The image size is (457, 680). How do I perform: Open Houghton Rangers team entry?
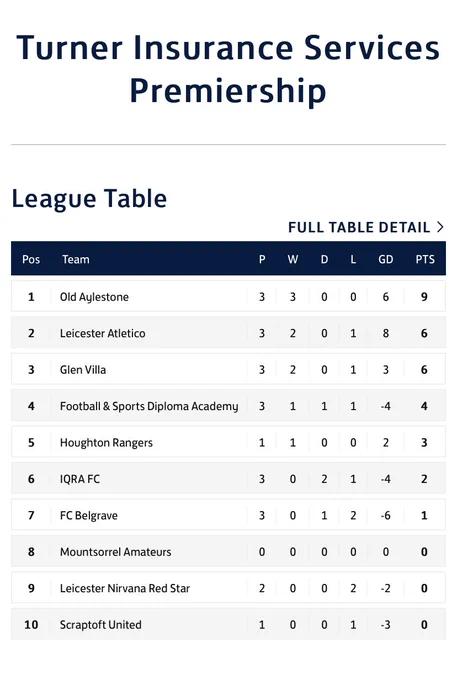106,443
